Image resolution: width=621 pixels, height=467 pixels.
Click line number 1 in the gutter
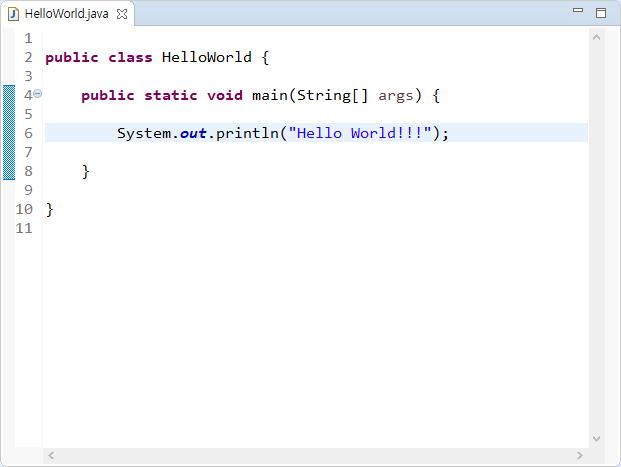tap(28, 38)
